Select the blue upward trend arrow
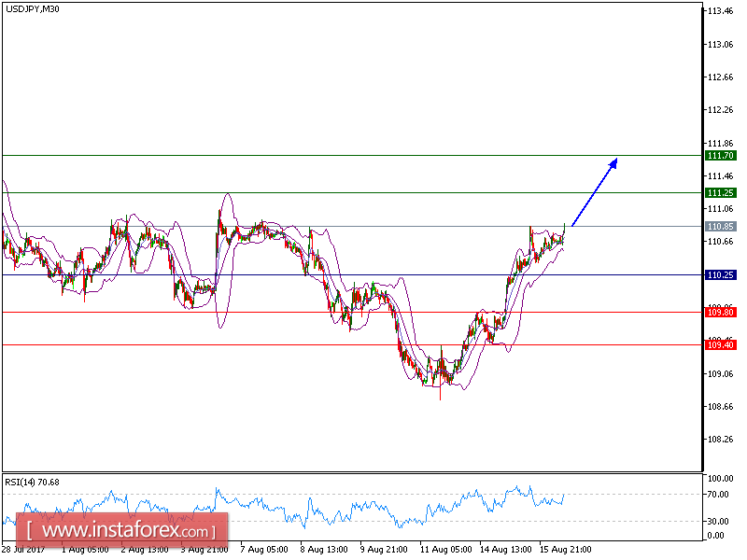 click(x=593, y=191)
